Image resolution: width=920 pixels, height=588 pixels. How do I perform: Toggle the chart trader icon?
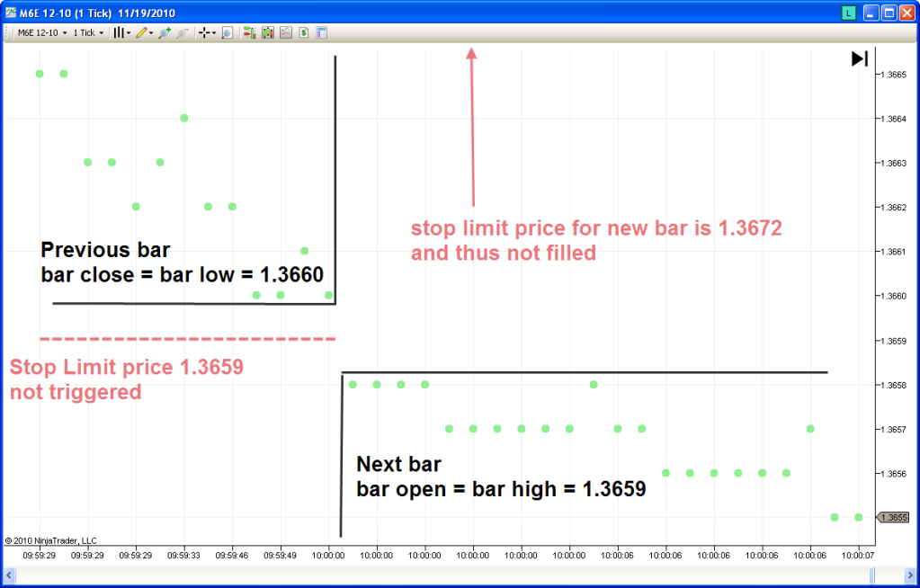point(249,32)
